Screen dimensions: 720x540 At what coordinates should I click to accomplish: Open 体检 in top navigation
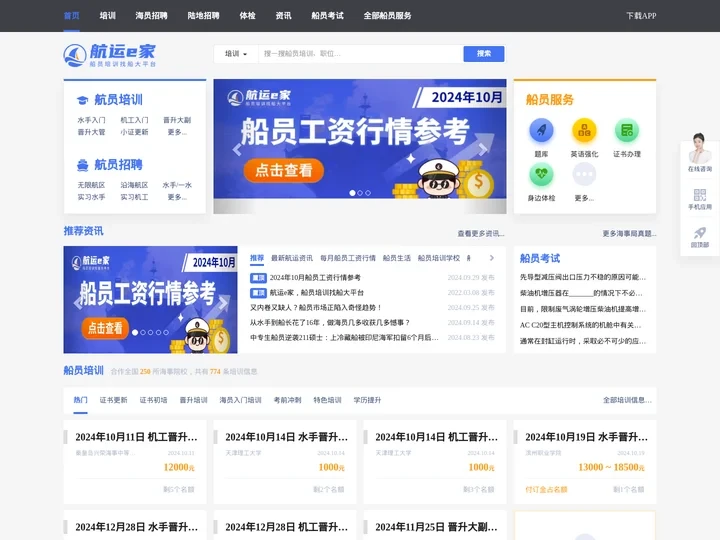pos(247,16)
